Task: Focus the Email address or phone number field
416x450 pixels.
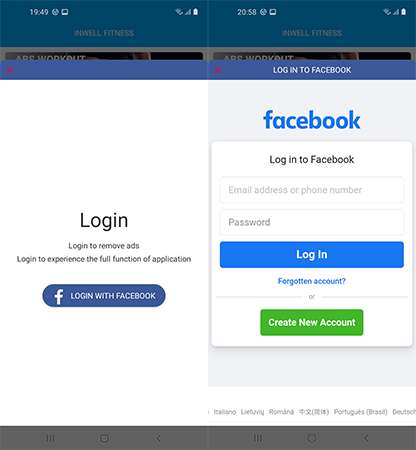Action: coord(312,190)
